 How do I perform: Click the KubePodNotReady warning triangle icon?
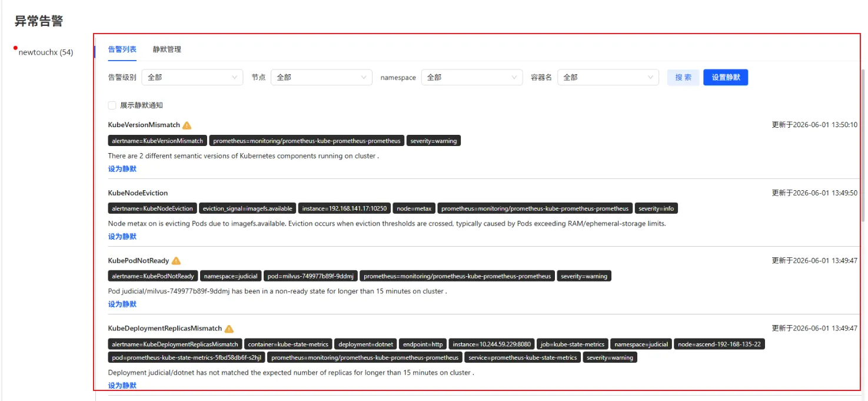pyautogui.click(x=176, y=261)
